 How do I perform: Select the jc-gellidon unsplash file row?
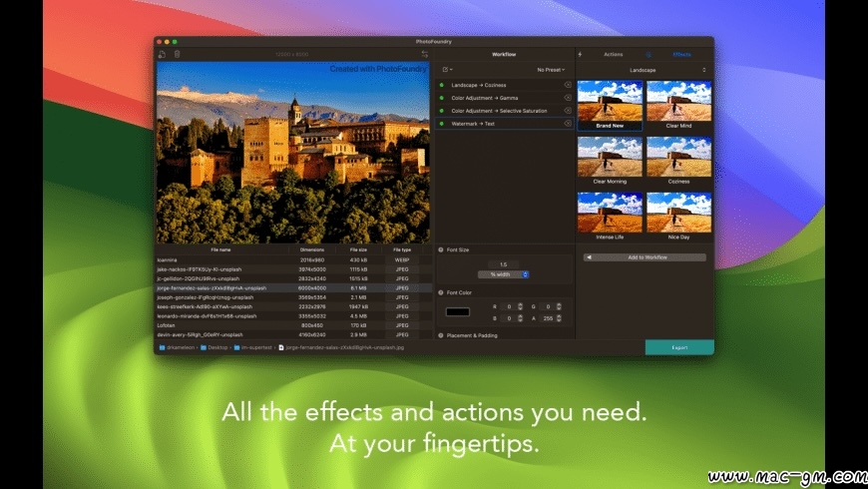293,278
